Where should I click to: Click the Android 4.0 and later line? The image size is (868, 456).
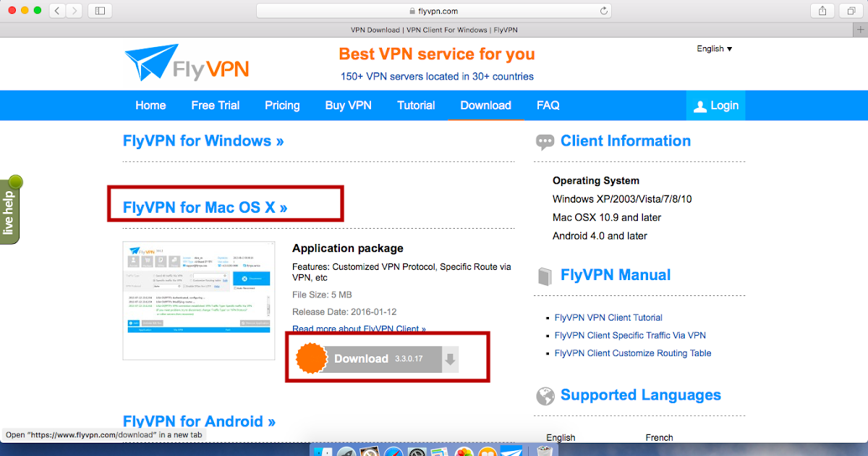point(600,236)
